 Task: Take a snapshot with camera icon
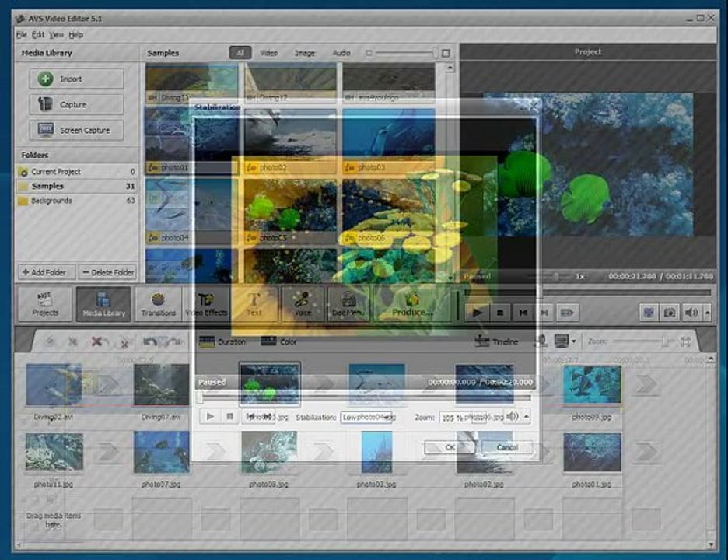pos(670,313)
